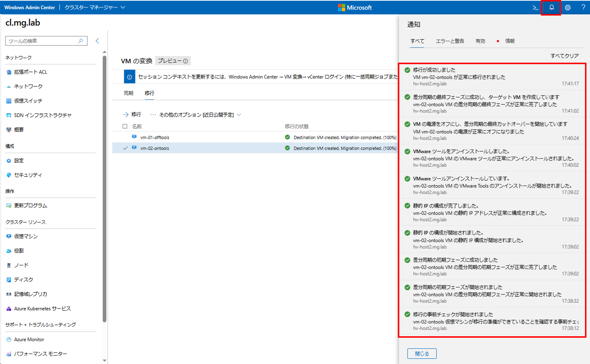
Task: Click the help question mark icon
Action: point(583,7)
